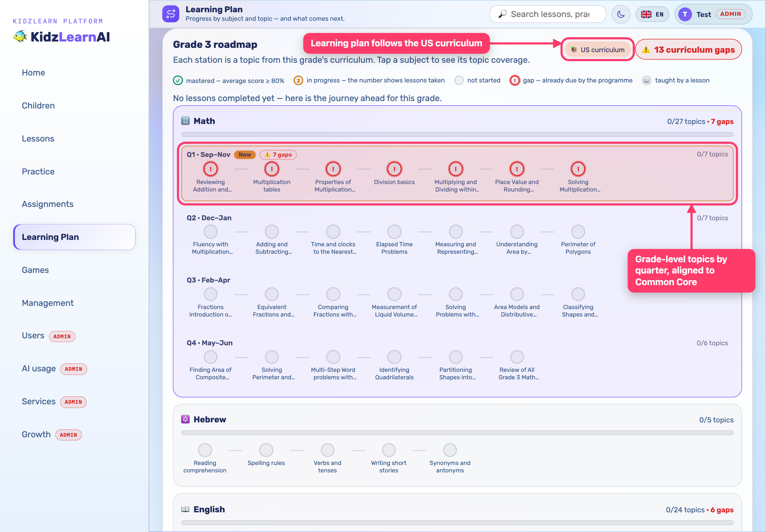
Task: Click the Learning Plan header icon
Action: pos(171,14)
